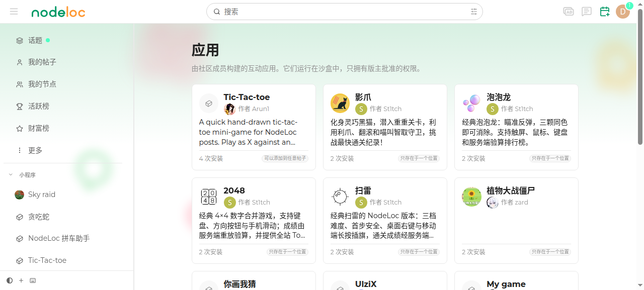Screen dimensions: 644x290
Task: Open advanced search filter options
Action: [x=474, y=12]
